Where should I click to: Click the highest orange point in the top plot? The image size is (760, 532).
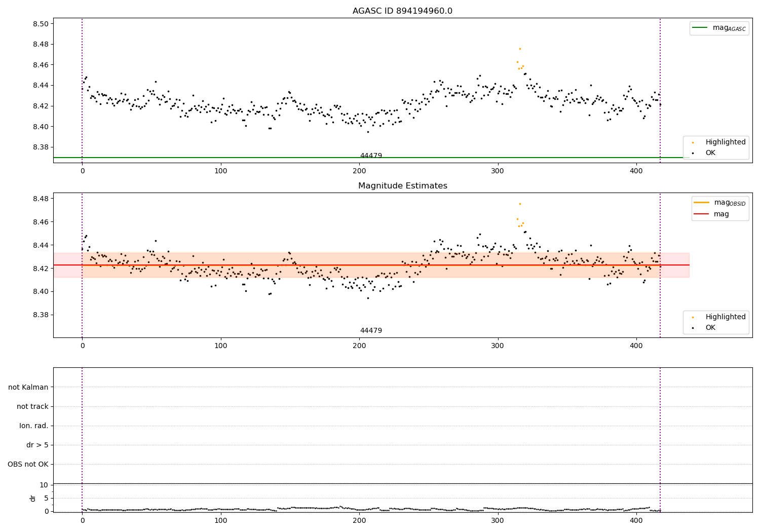(520, 49)
